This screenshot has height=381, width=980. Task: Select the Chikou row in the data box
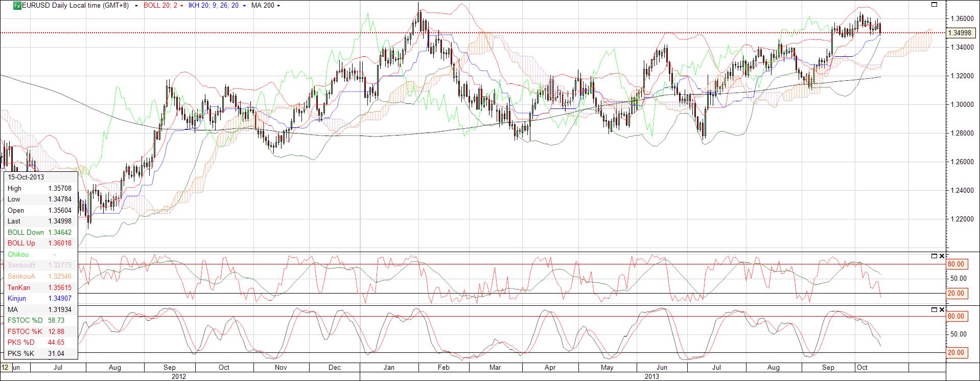[x=40, y=254]
